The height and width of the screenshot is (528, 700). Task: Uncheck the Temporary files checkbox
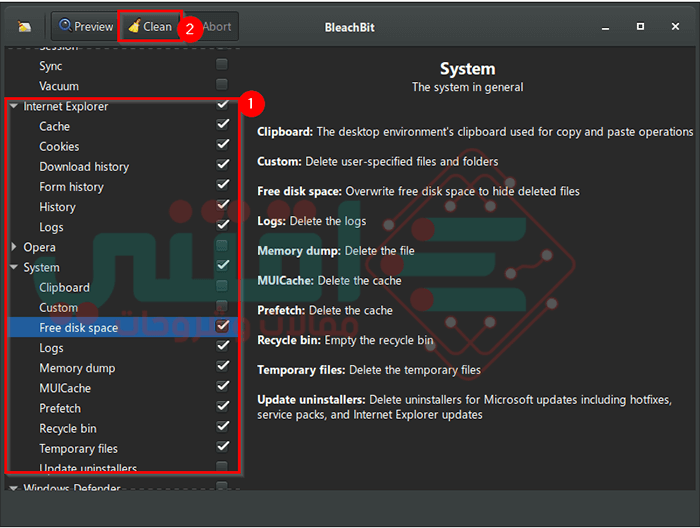[222, 446]
